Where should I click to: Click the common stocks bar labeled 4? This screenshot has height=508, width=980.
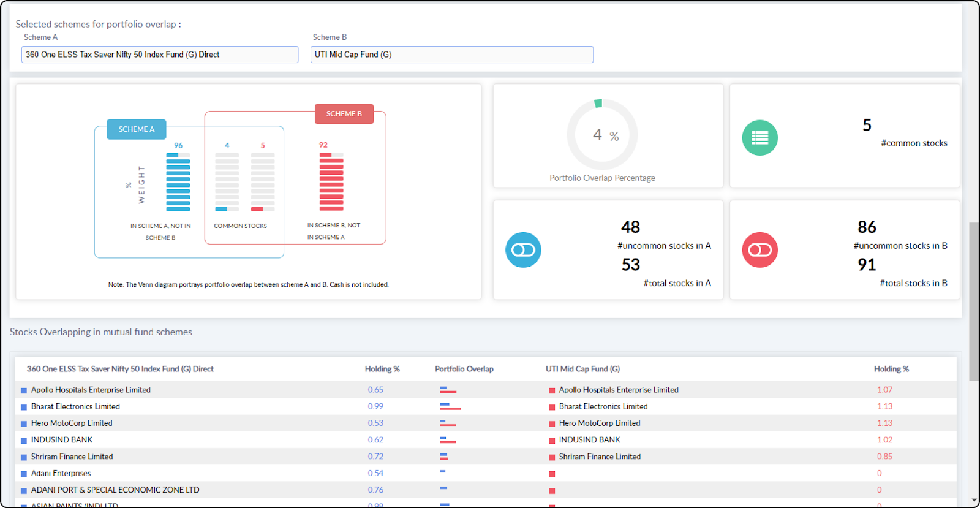tap(227, 182)
